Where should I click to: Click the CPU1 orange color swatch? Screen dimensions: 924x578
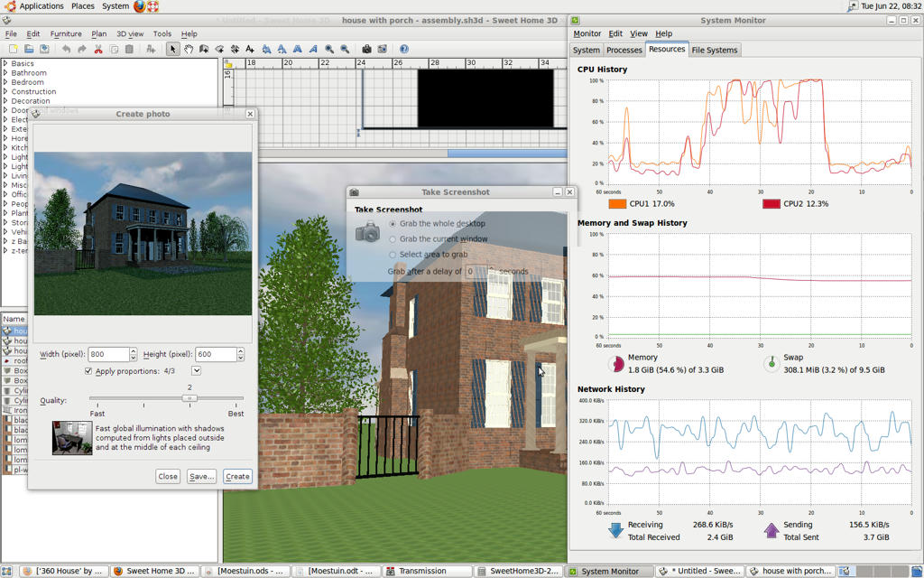tap(617, 204)
